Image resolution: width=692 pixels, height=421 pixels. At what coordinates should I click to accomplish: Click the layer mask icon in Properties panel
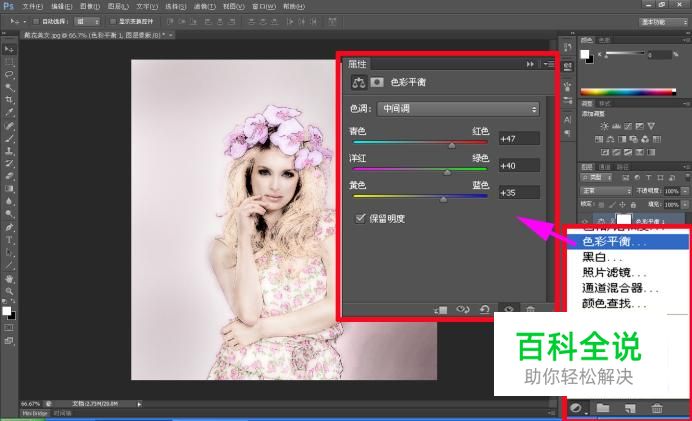pos(377,84)
